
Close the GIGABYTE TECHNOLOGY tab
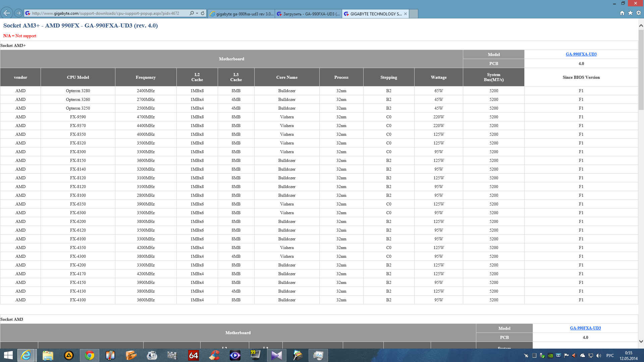(x=406, y=14)
